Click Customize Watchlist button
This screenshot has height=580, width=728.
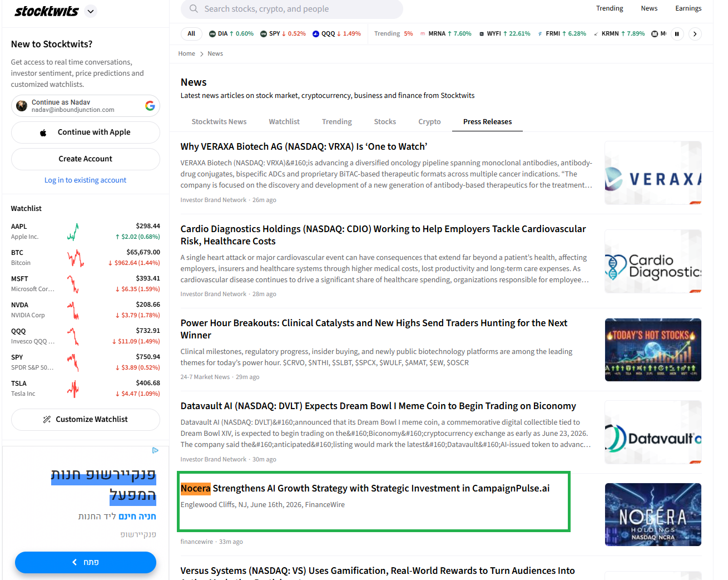86,420
